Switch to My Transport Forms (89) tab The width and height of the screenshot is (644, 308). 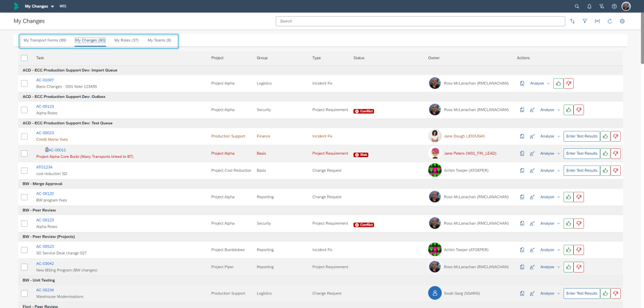(45, 40)
